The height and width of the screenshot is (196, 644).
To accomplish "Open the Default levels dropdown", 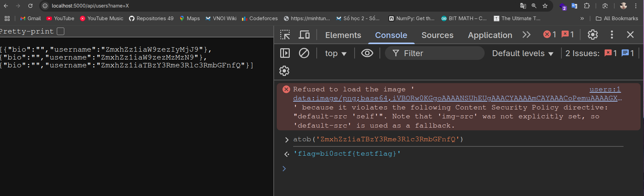I will [x=523, y=53].
